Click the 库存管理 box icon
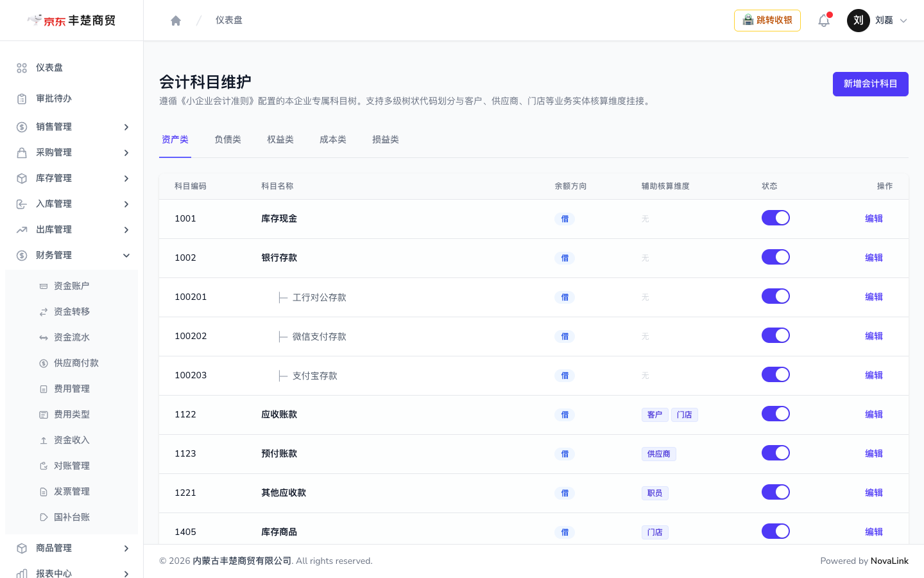This screenshot has width=924, height=578. pyautogui.click(x=22, y=179)
